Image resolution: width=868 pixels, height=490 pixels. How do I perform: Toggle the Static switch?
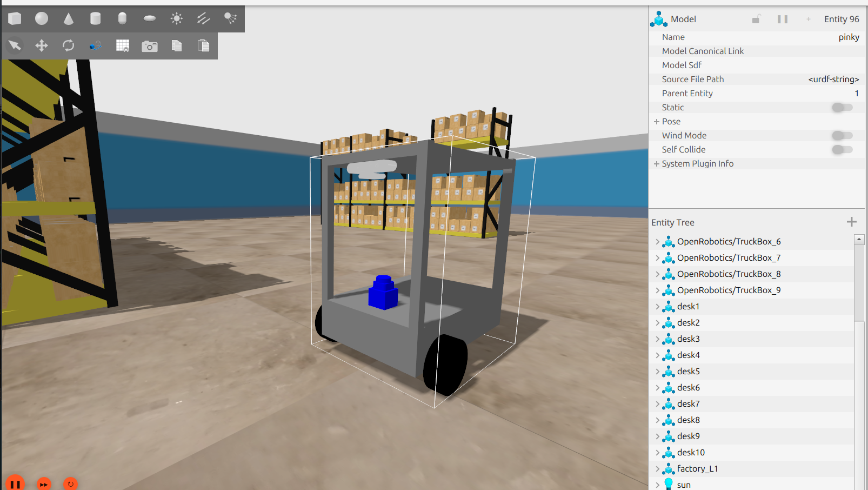coord(842,108)
